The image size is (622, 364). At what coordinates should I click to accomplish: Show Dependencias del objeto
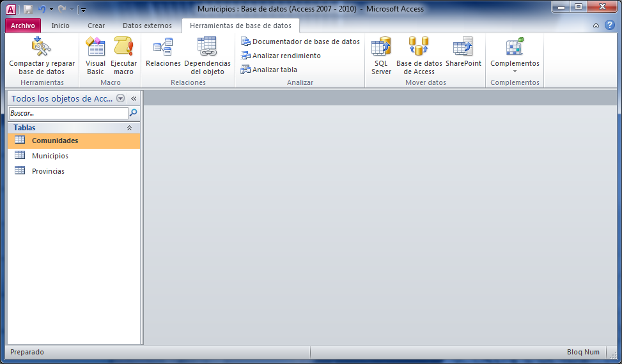point(207,56)
